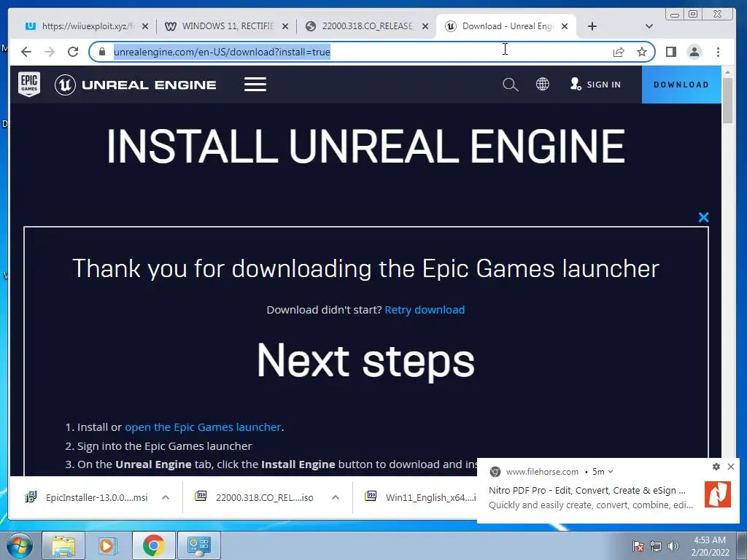The height and width of the screenshot is (560, 747).
Task: Click the Unreal Engine logo
Action: click(135, 85)
